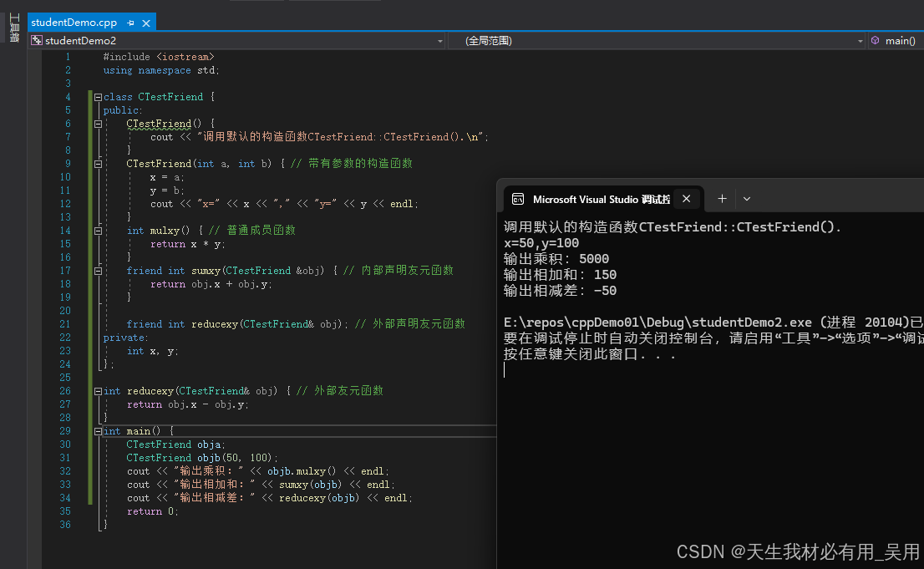Click 'y = b;' assignment on line 11
924x569 pixels.
click(167, 191)
